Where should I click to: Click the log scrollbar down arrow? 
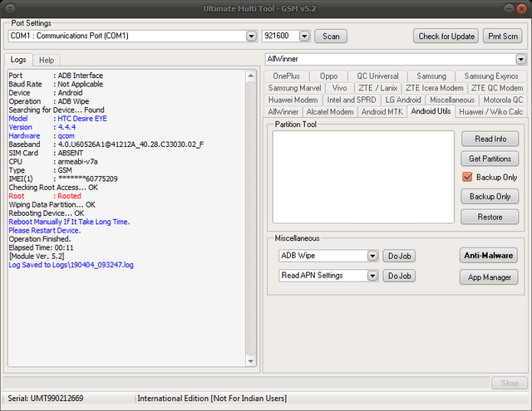pos(251,361)
